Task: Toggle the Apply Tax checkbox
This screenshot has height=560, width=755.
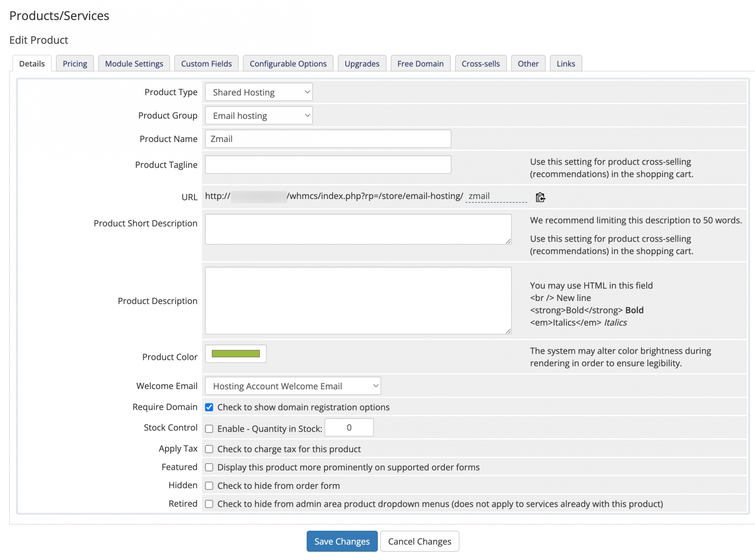Action: point(210,449)
